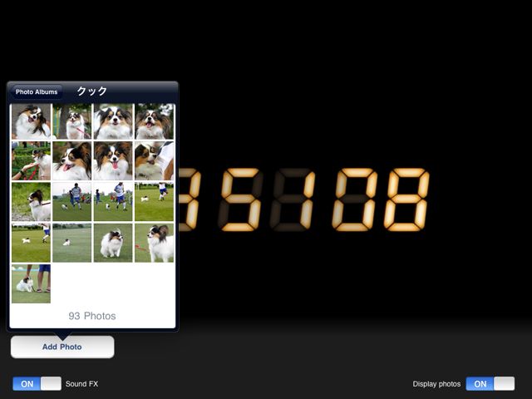The image size is (532, 399).
Task: Select front-facing dog with tongue out
Action: (x=113, y=160)
